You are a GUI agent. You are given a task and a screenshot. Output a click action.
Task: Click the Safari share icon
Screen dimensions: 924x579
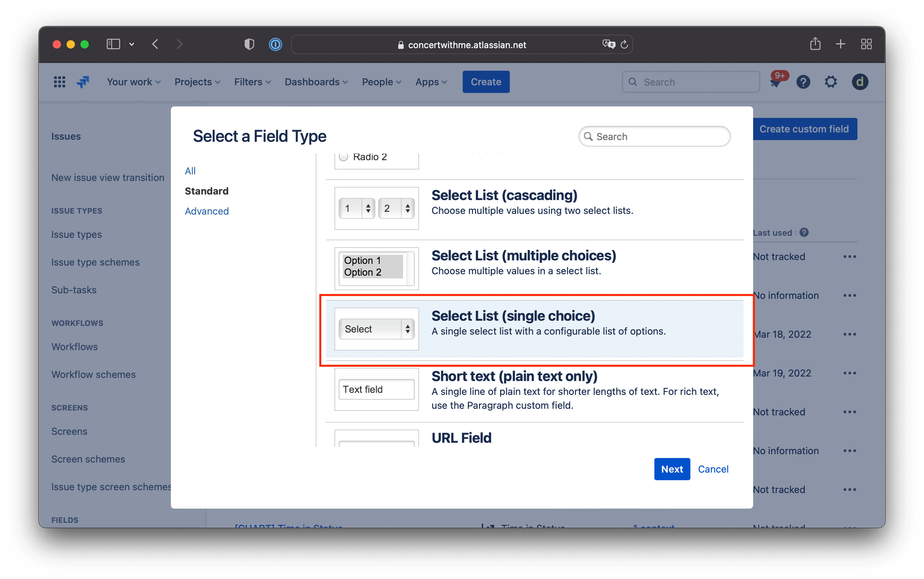(x=816, y=44)
